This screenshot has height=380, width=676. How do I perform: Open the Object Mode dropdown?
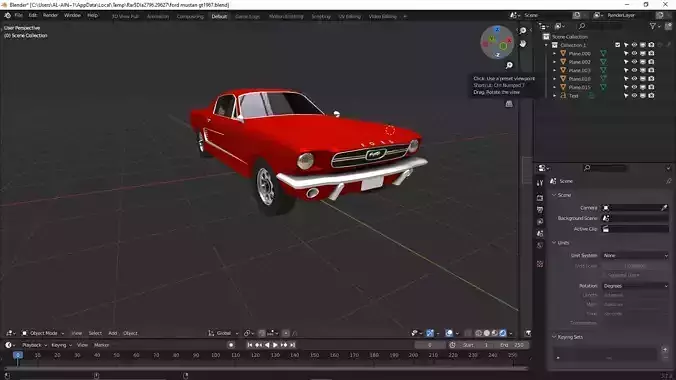43,333
